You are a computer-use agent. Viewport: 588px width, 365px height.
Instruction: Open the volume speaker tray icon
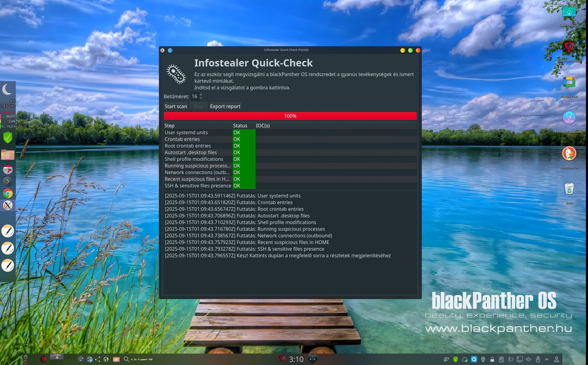tap(528, 359)
